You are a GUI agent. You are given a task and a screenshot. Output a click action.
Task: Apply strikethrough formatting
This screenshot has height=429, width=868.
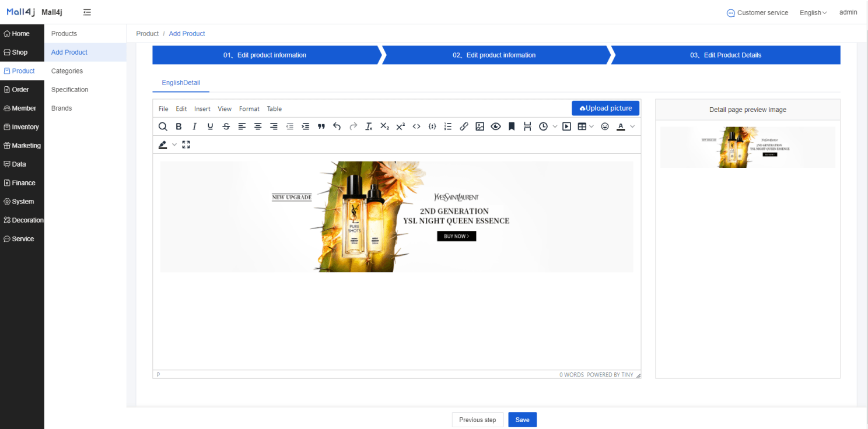click(226, 126)
